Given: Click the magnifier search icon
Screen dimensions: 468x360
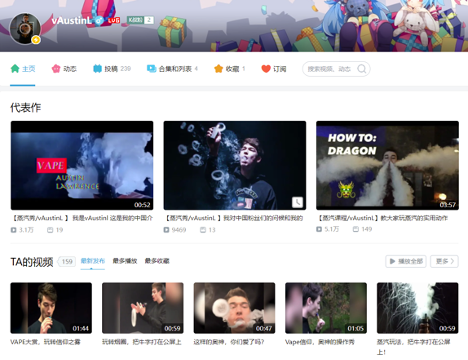Looking at the screenshot, I should 362,69.
